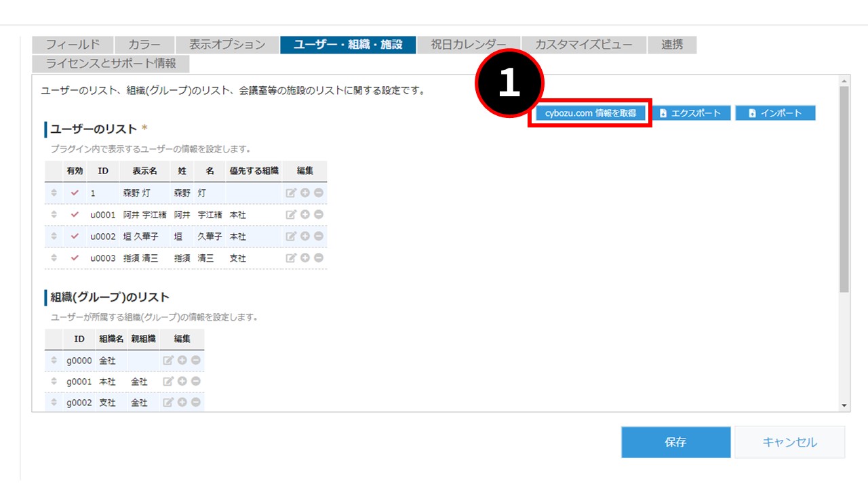Click the settings panel vertical scrollbar thumb

coord(844,189)
